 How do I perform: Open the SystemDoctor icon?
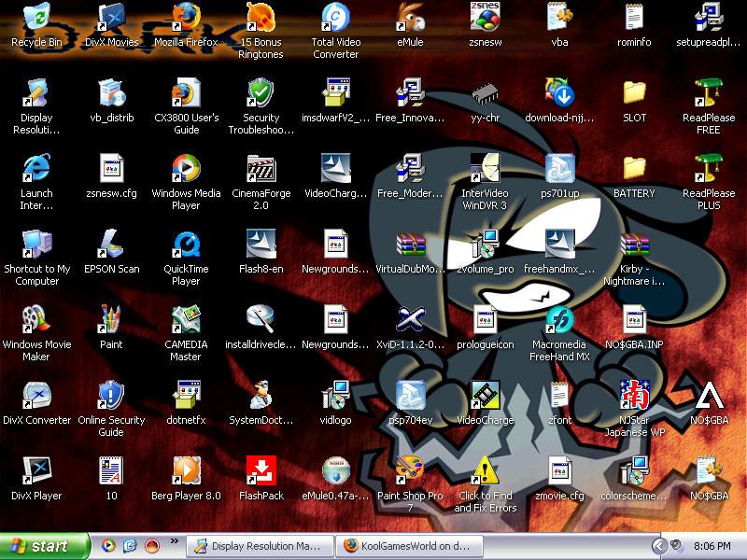click(x=261, y=395)
